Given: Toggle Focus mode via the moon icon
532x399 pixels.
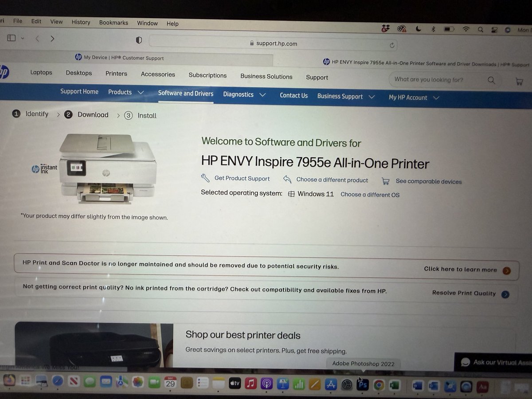Looking at the screenshot, I should pos(418,28).
